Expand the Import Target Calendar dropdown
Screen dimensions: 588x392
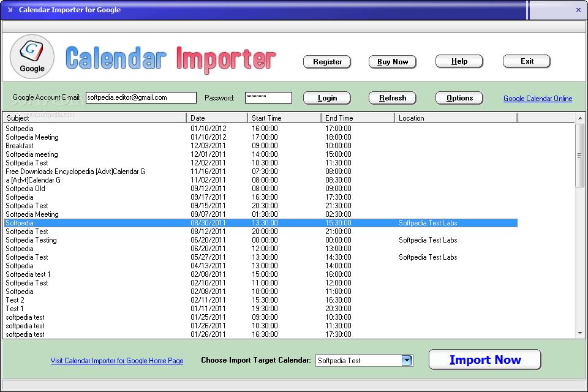(407, 361)
